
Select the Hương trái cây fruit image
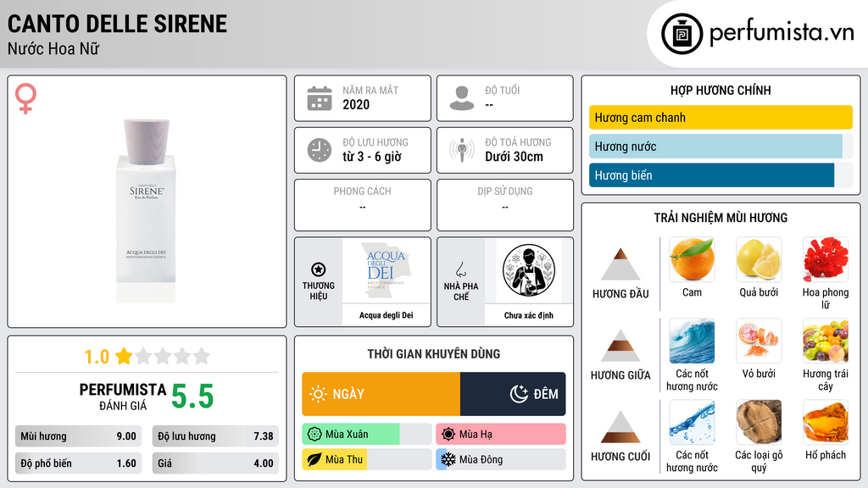pyautogui.click(x=826, y=341)
